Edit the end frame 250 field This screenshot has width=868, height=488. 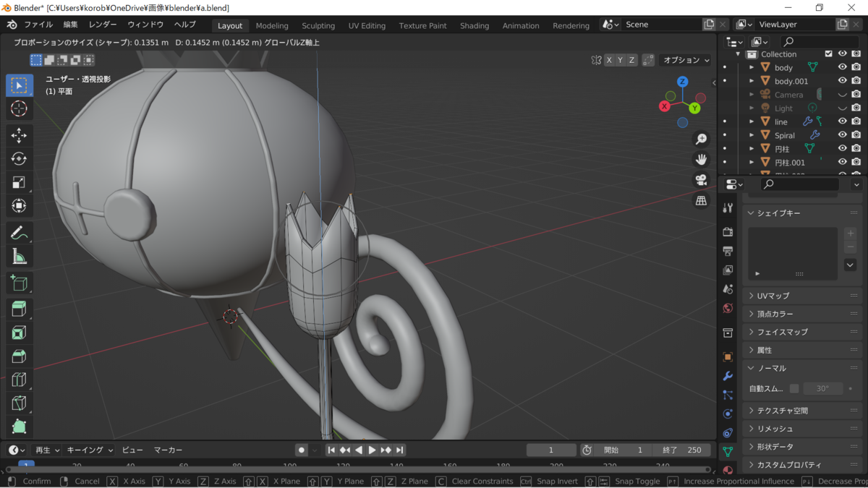[x=681, y=450]
